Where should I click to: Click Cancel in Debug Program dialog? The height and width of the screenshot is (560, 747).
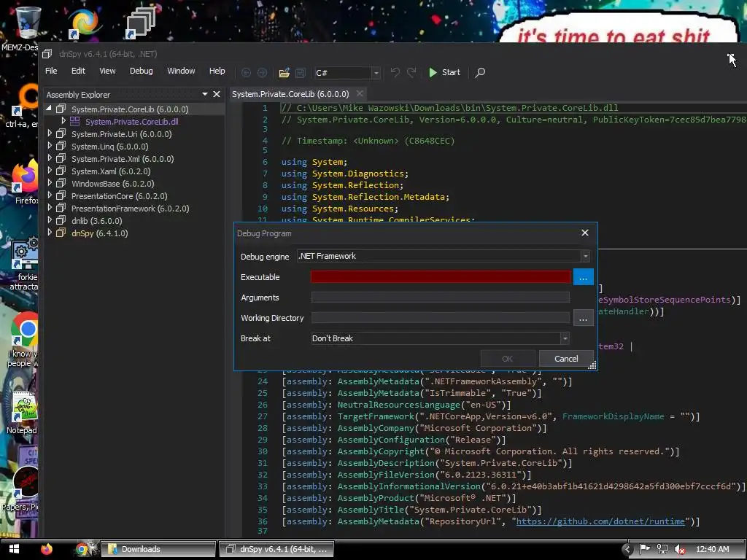566,359
